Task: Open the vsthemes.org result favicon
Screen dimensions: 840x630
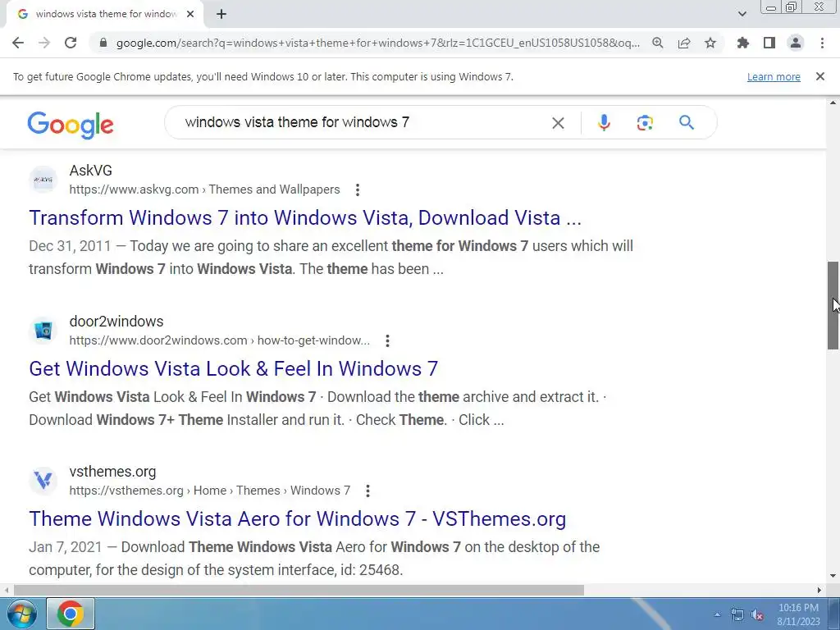Action: click(x=43, y=481)
